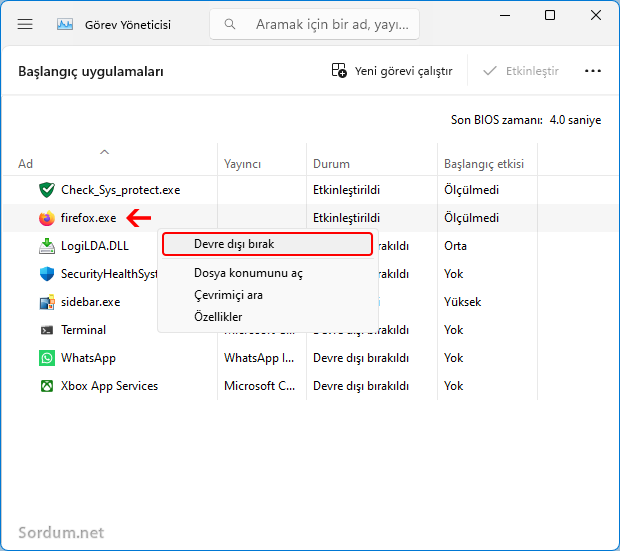Select the Xbox App Services row name
Image resolution: width=620 pixels, height=551 pixels.
pyautogui.click(x=110, y=386)
